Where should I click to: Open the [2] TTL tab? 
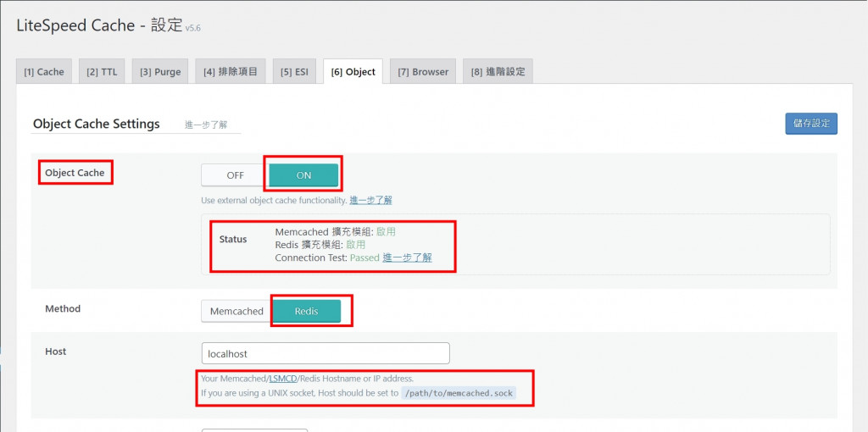coord(102,71)
